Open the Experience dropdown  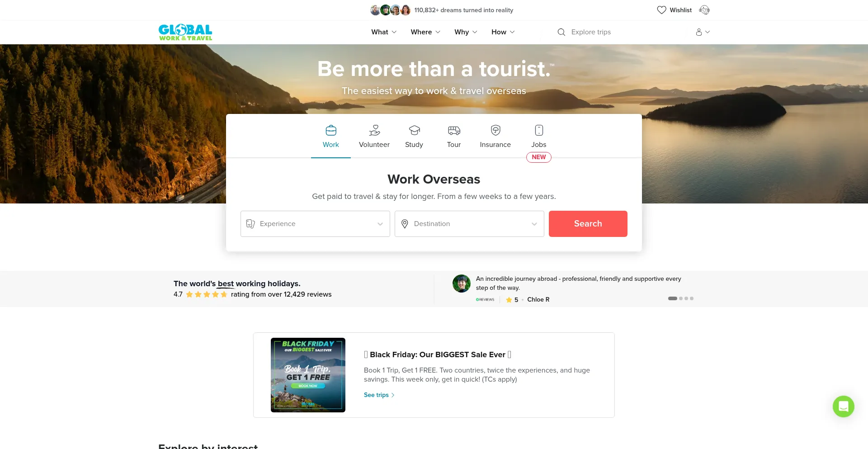(315, 224)
